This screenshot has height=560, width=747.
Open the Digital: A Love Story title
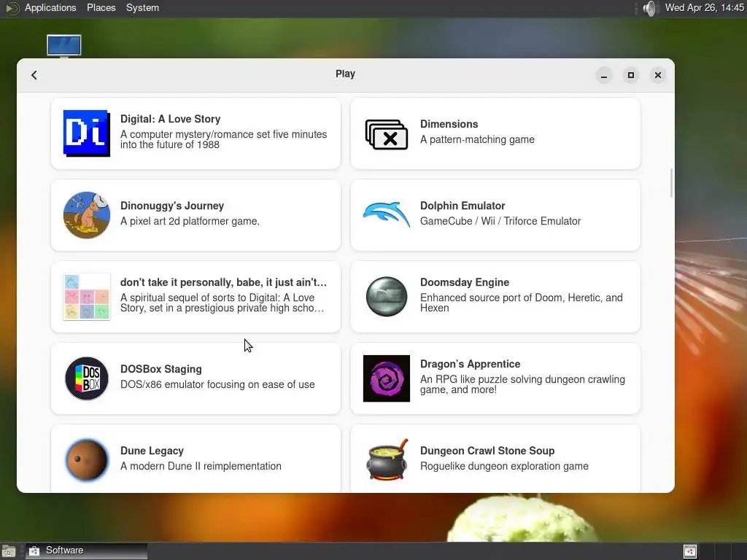(x=170, y=119)
